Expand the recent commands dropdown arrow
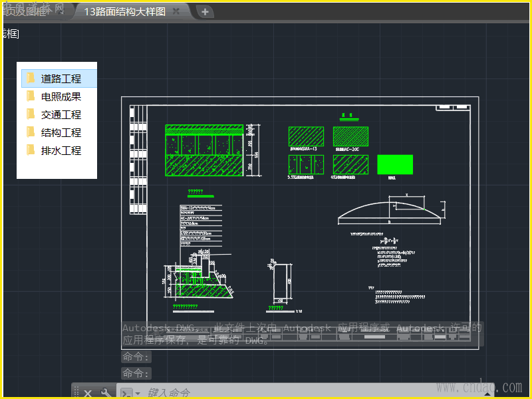The image size is (532, 399). pos(138,393)
